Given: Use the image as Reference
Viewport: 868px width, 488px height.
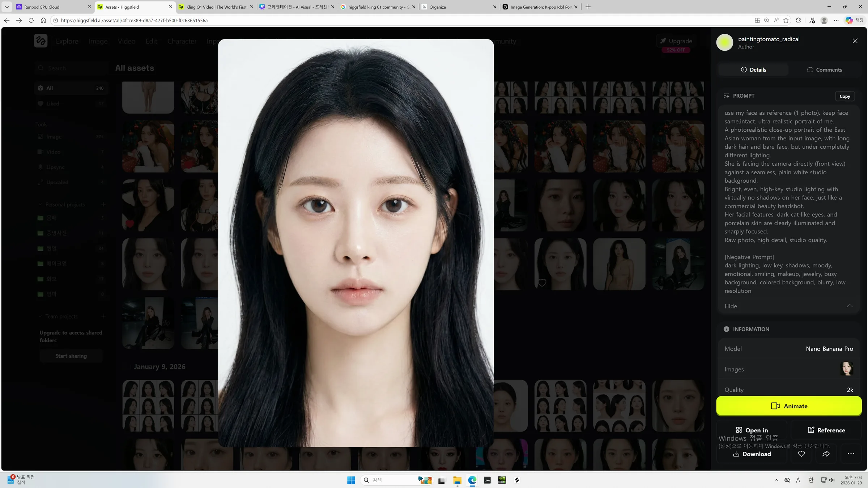Looking at the screenshot, I should 826,430.
